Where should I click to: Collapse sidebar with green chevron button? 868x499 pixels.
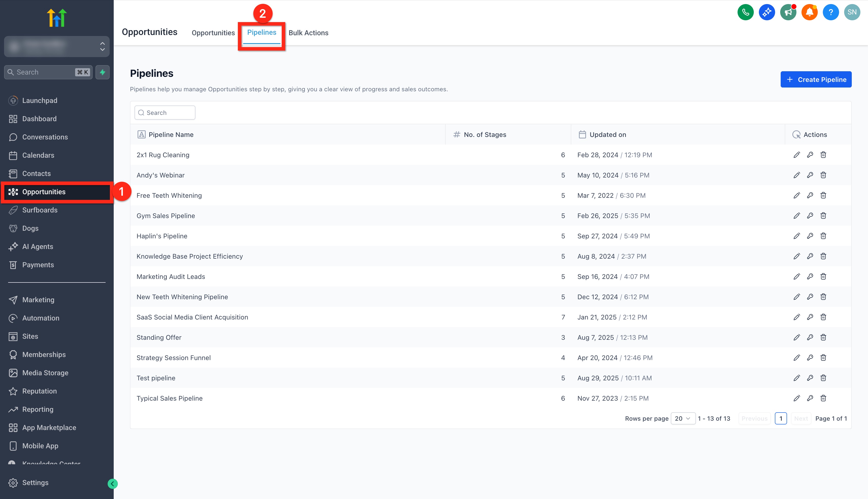pyautogui.click(x=112, y=484)
